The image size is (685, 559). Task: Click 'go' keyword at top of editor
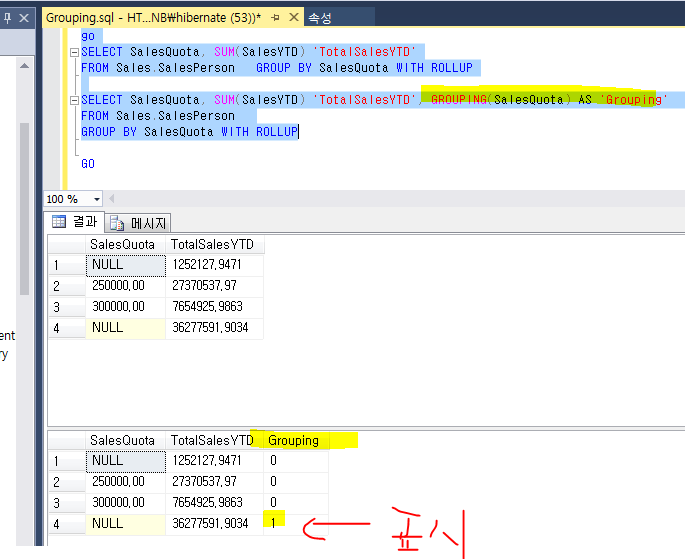(88, 37)
